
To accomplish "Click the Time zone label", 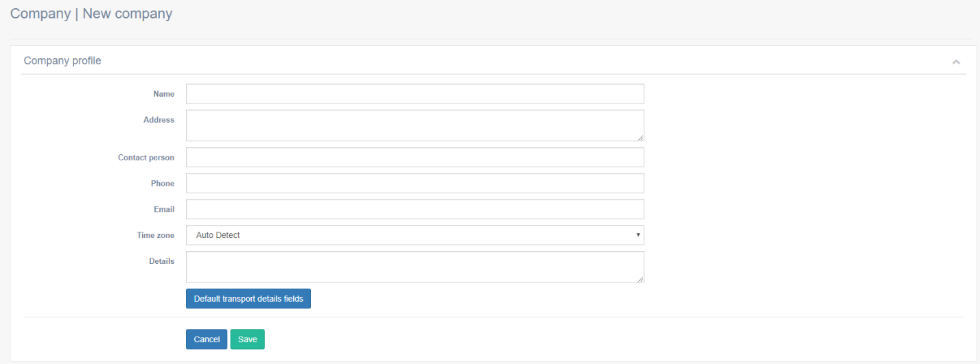I will (156, 235).
